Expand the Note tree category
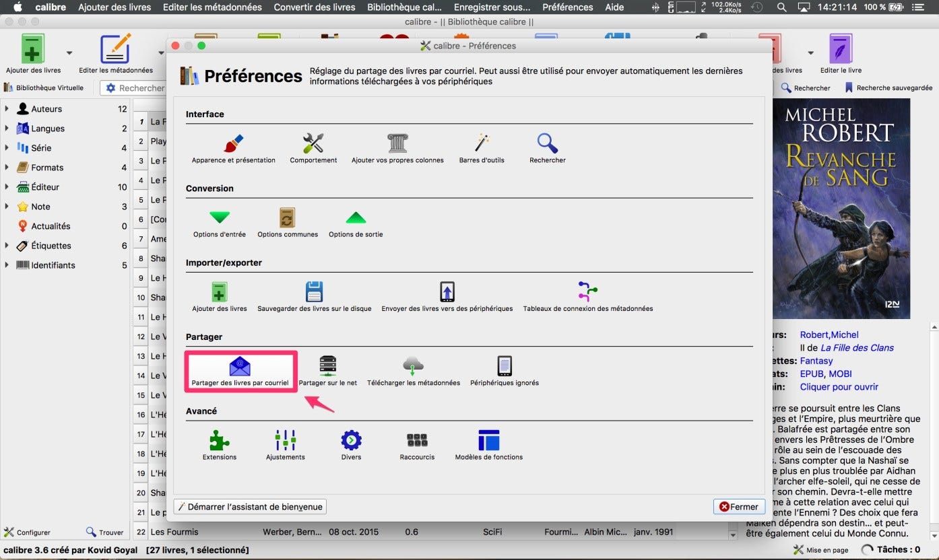 click(x=7, y=206)
